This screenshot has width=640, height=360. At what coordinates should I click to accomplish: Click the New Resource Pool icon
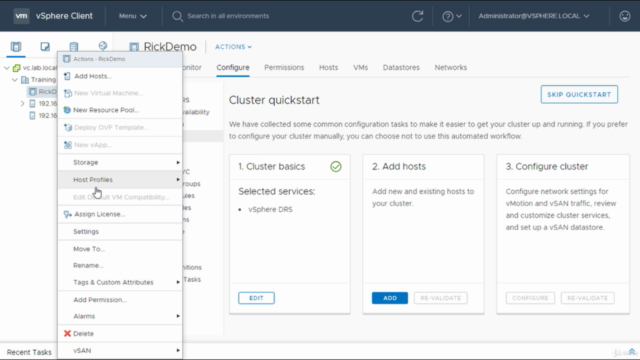point(67,110)
